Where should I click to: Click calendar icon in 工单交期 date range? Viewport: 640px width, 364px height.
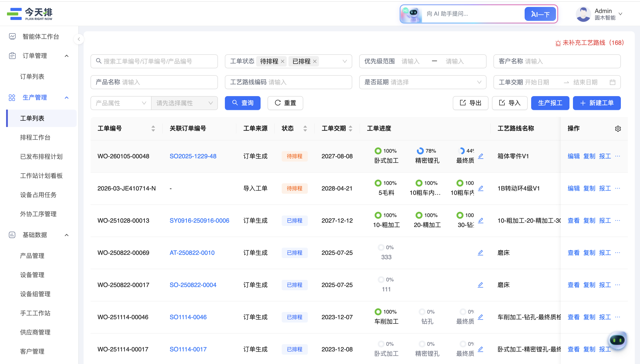click(612, 82)
